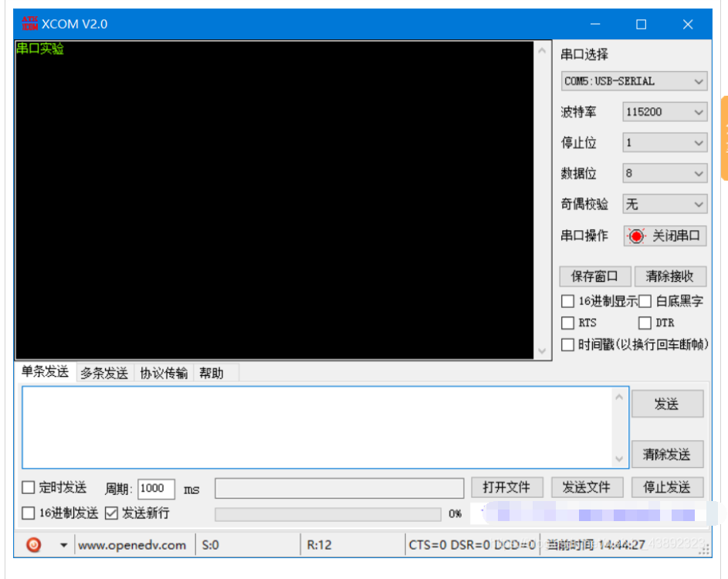This screenshot has width=728, height=579.
Task: Open the 协议传输 tab
Action: click(x=164, y=373)
